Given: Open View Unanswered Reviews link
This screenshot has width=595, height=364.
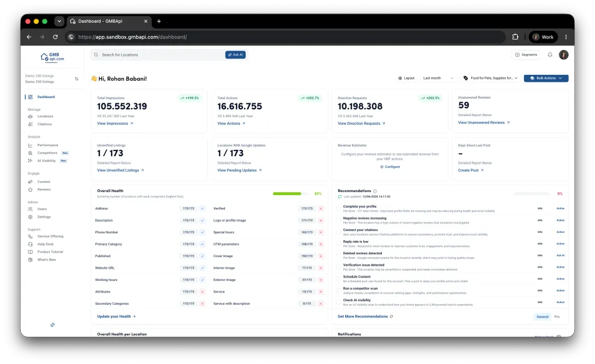Looking at the screenshot, I should (x=483, y=123).
